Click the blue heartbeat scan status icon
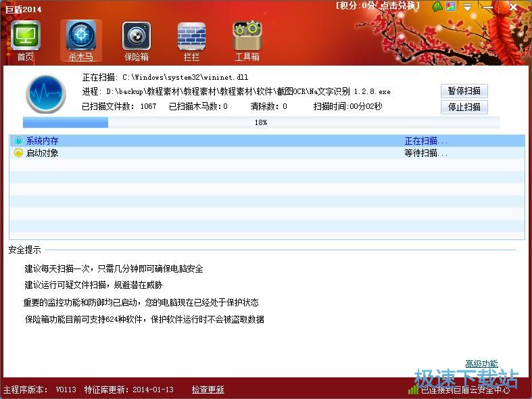The image size is (532, 399). point(46,93)
